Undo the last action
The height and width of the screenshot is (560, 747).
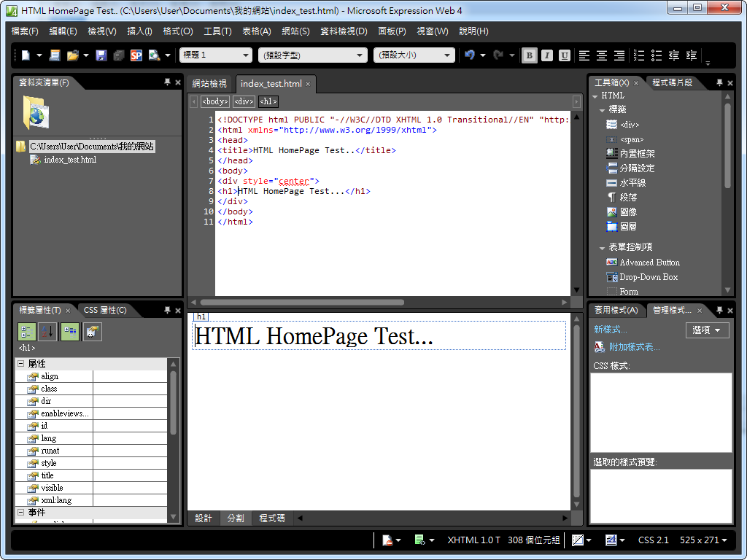click(470, 55)
